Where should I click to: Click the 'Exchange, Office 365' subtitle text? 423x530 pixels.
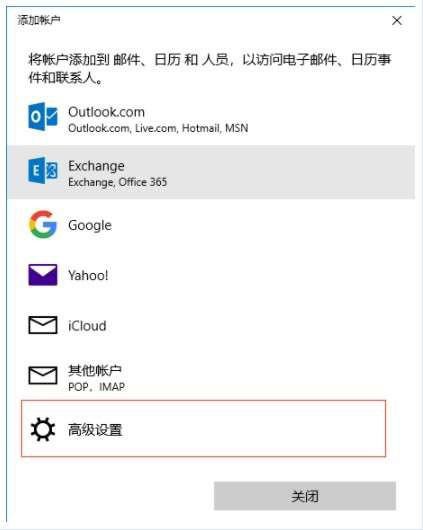pos(117,182)
